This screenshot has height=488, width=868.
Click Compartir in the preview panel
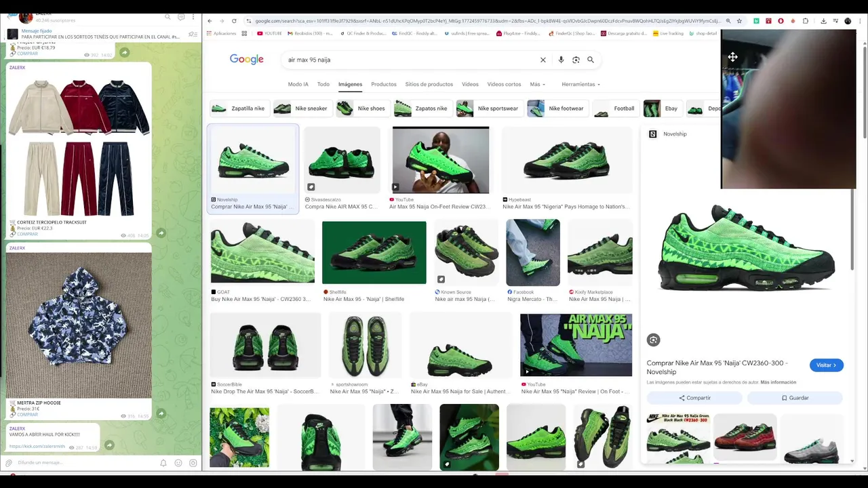[694, 398]
